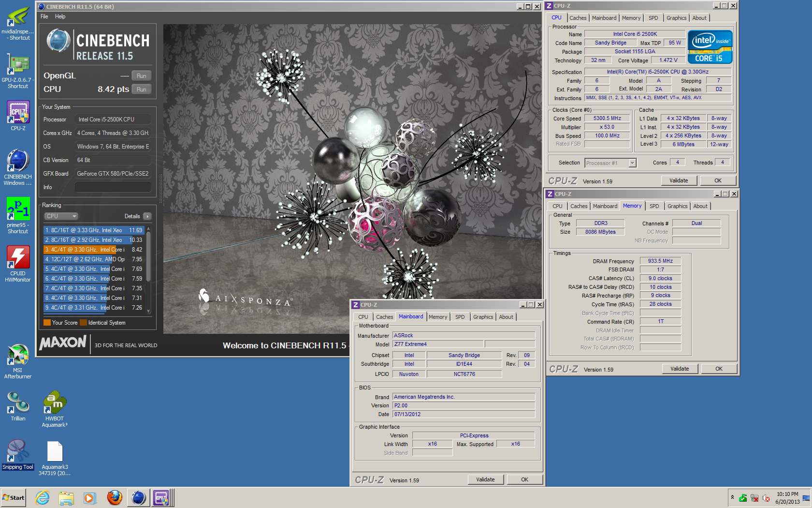Open the Trillian desktop icon
Image resolution: width=812 pixels, height=508 pixels.
pyautogui.click(x=18, y=406)
